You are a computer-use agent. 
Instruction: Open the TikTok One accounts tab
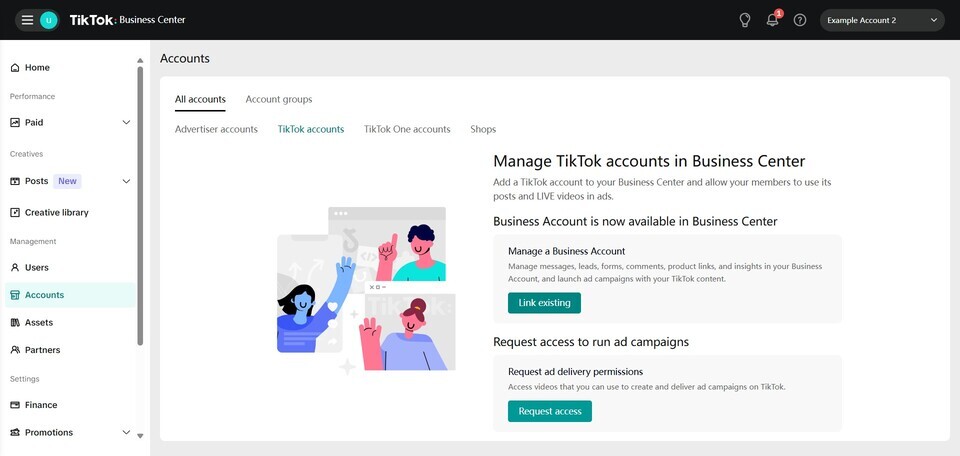407,129
